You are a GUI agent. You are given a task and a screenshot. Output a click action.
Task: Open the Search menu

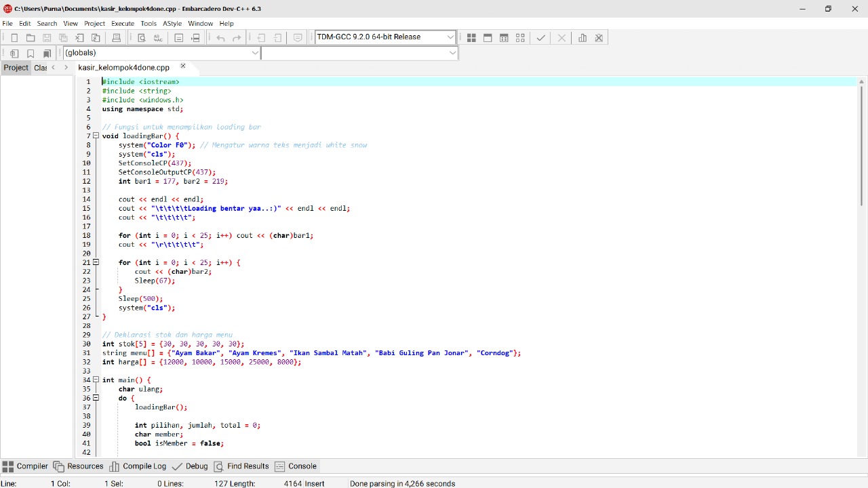click(47, 23)
